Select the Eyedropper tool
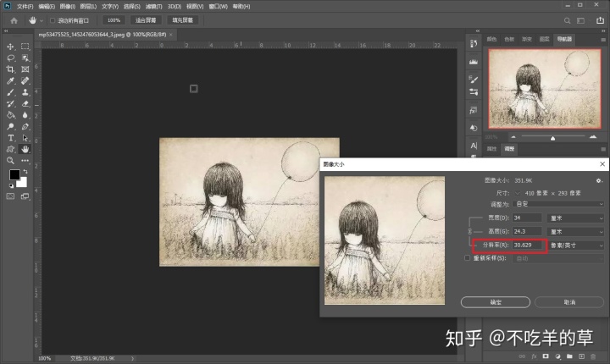This screenshot has height=364, width=610. (x=10, y=81)
